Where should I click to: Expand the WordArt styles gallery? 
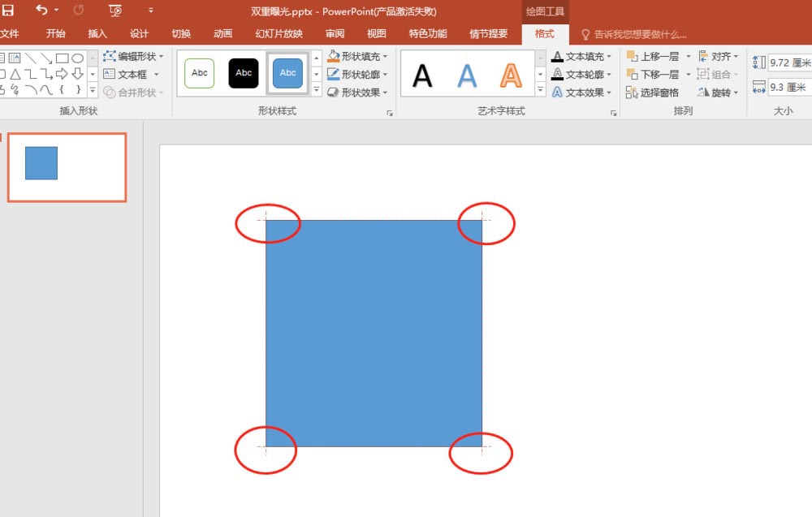pyautogui.click(x=540, y=91)
